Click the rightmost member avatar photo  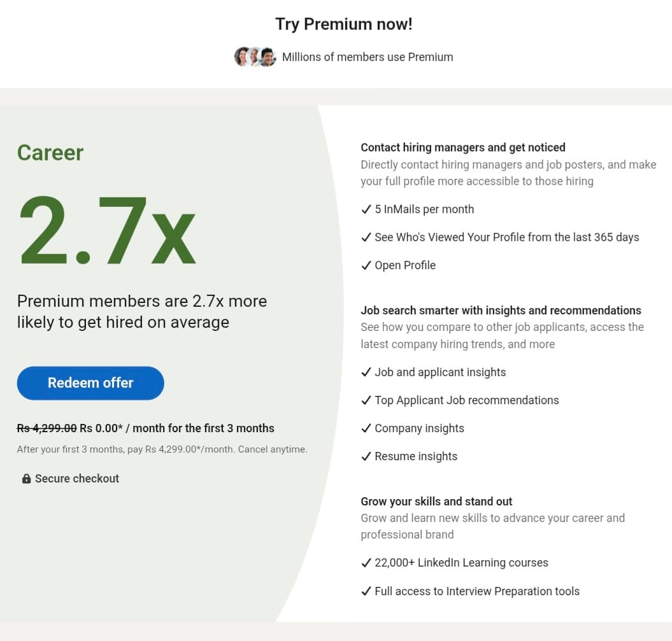268,57
